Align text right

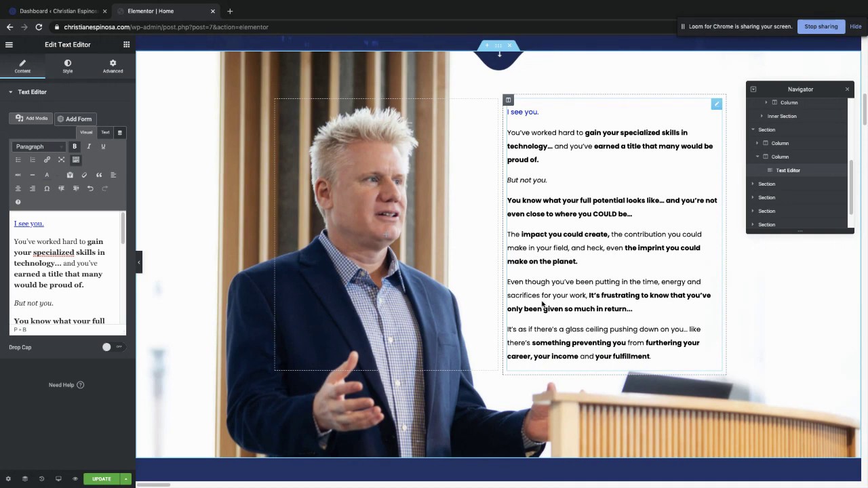[x=33, y=188]
